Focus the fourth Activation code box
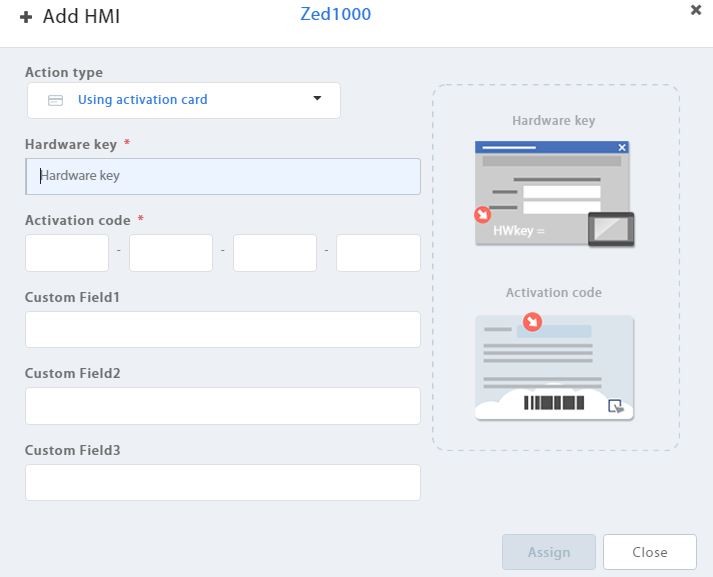Viewport: 713px width, 577px height. coord(378,253)
